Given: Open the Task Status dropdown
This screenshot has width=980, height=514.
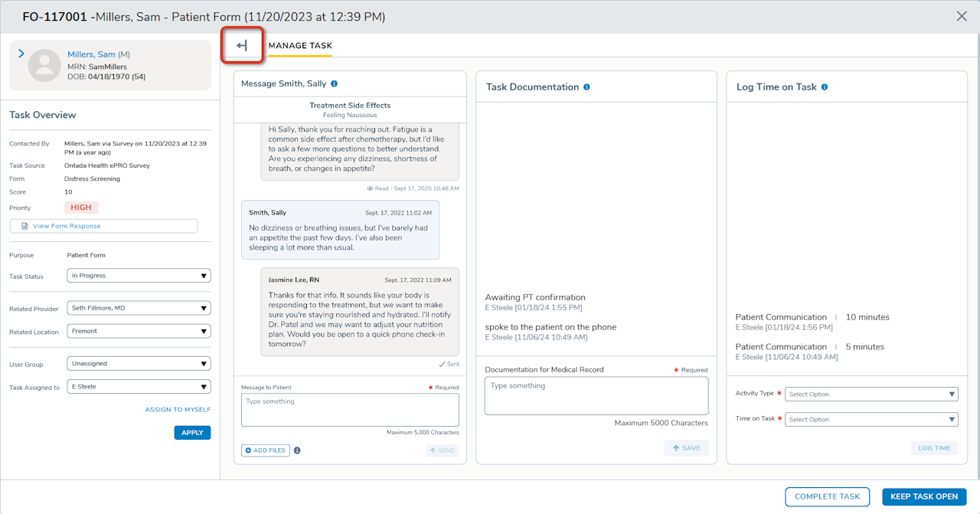Looking at the screenshot, I should point(138,277).
